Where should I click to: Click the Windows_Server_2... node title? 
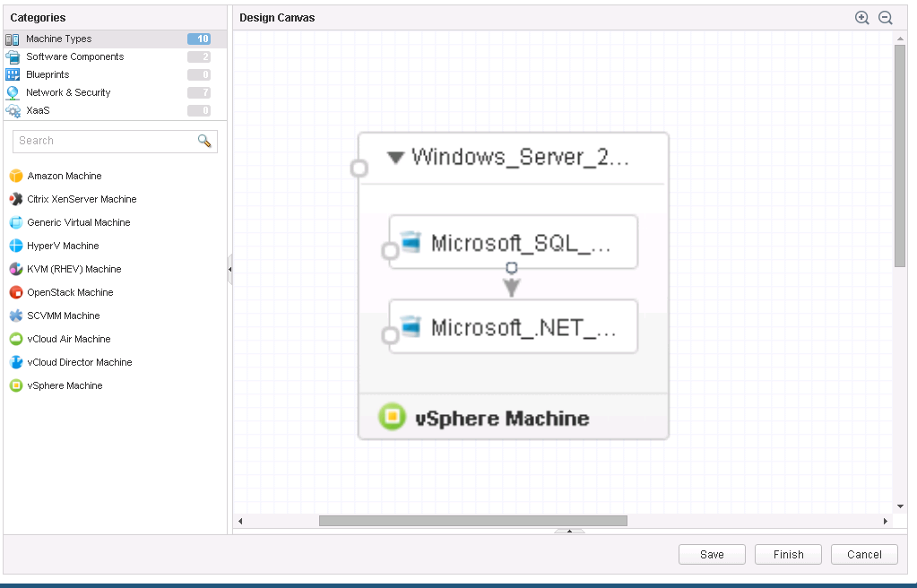(520, 158)
